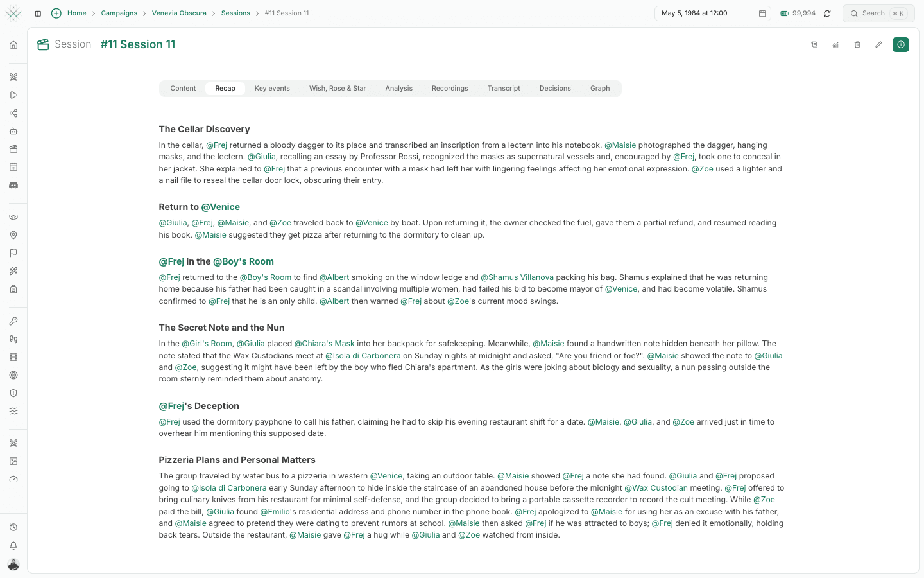This screenshot has height=578, width=924.
Task: Click the location pin sidebar icon
Action: [x=13, y=235]
